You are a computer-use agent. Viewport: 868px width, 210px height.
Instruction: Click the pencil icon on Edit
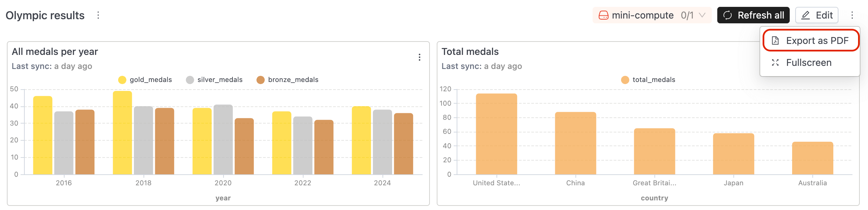(806, 15)
